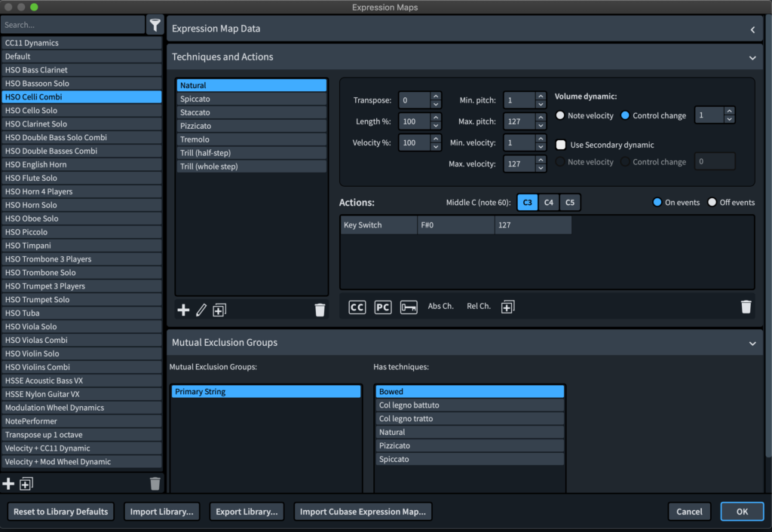Select the Spiccato technique in techniques list

click(252, 99)
